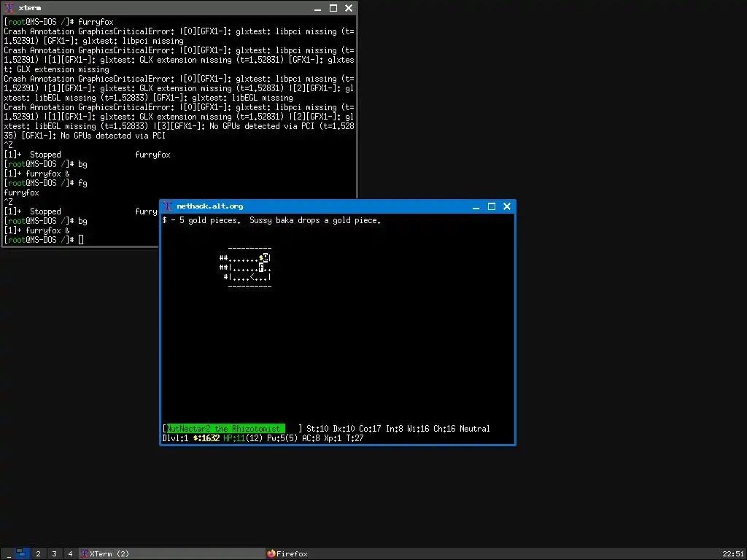Click the '<' staircase on nethack map

click(x=252, y=277)
